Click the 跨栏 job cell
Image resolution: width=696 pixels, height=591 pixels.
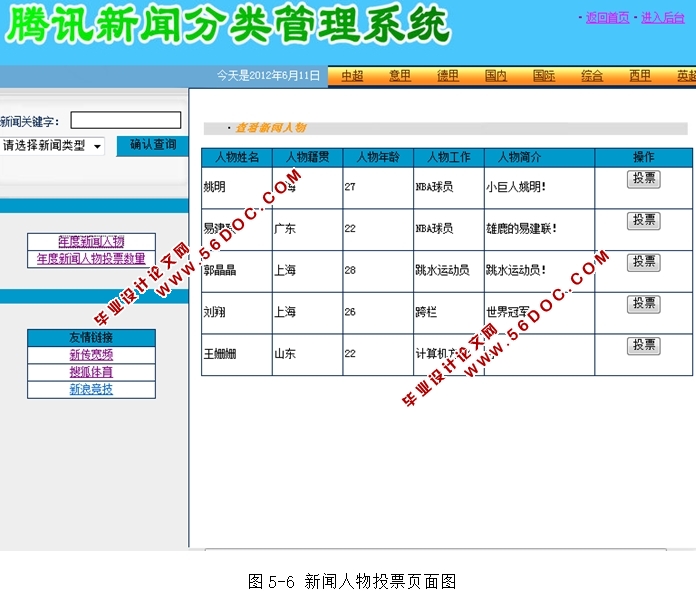pyautogui.click(x=449, y=313)
